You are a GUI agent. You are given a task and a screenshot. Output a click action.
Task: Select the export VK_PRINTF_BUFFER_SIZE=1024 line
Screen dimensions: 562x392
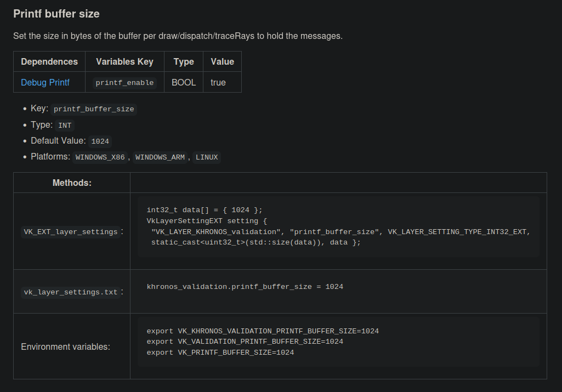point(220,353)
